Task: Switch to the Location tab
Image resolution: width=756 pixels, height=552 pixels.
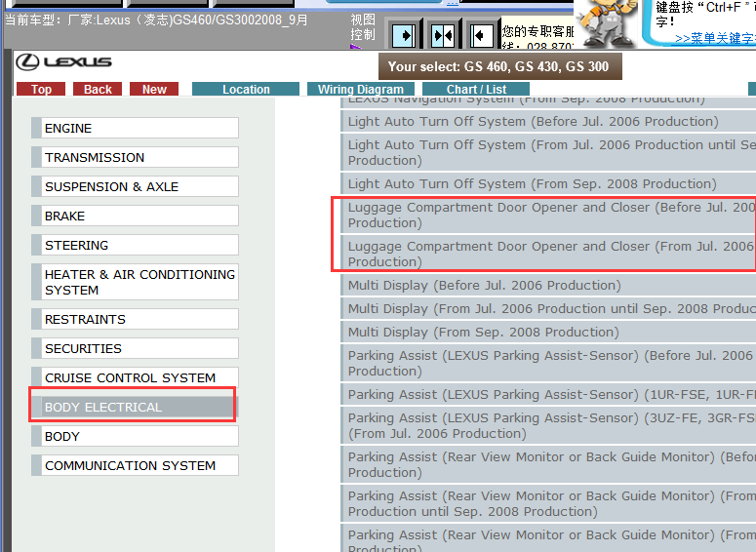Action: click(x=246, y=89)
